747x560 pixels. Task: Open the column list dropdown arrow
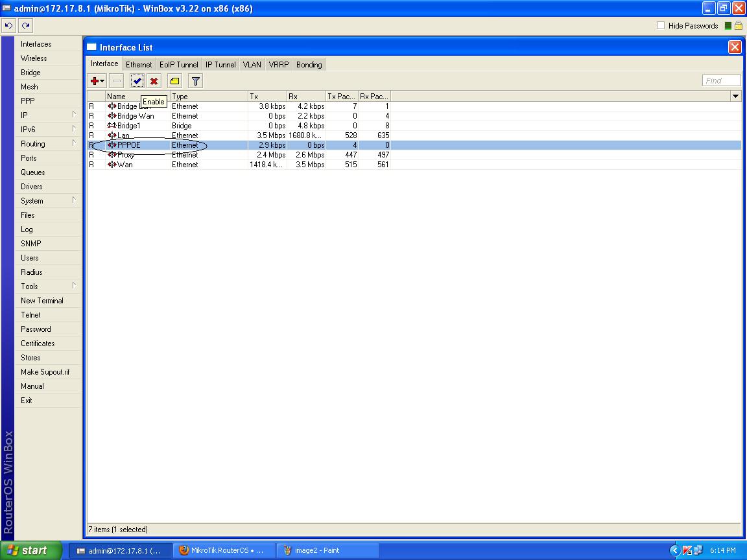tap(735, 96)
